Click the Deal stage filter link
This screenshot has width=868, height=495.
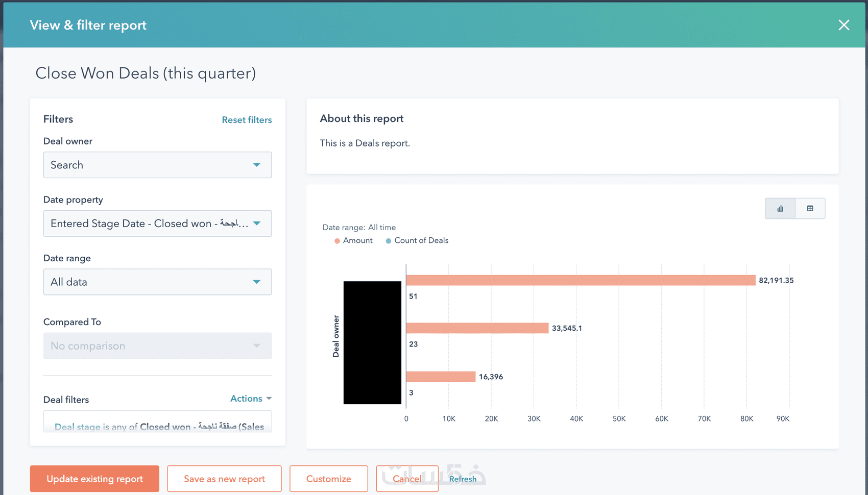[78, 427]
